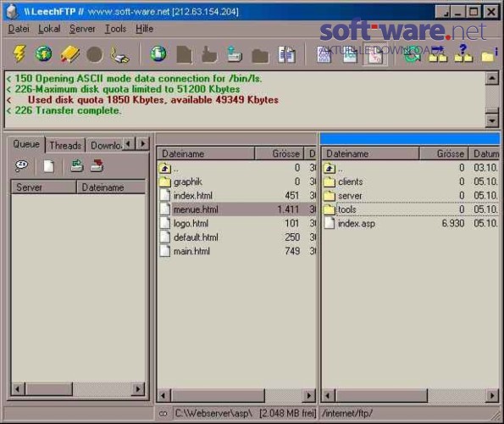Select default.html in local list
504x424 pixels.
[196, 237]
